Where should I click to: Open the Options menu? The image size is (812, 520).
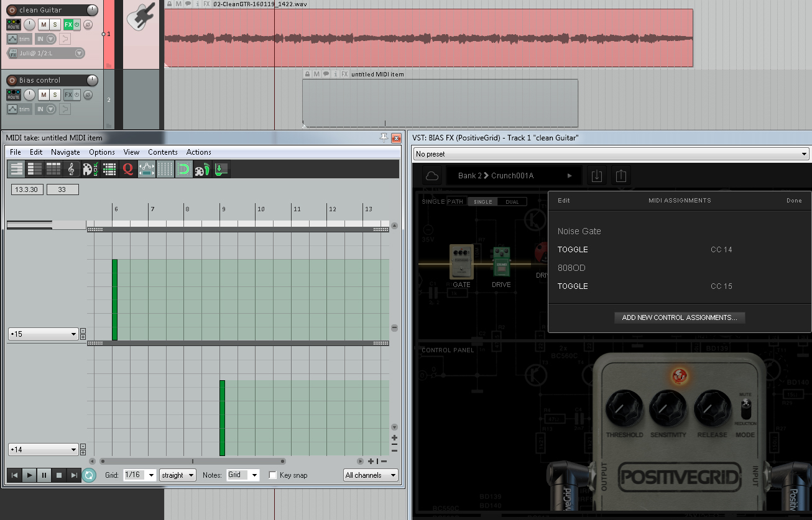[102, 152]
